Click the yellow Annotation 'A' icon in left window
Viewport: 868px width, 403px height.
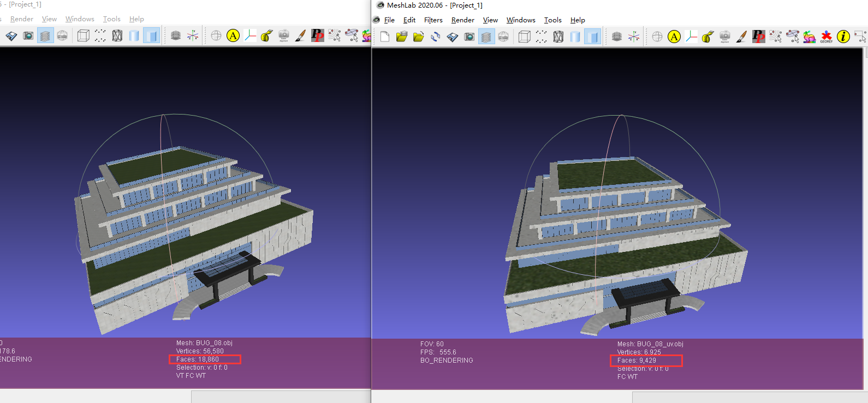pos(233,35)
